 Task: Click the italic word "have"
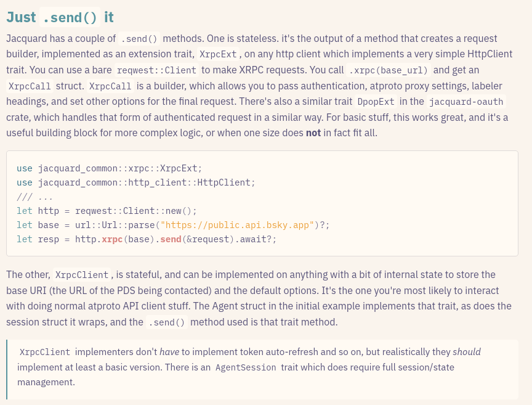(169, 352)
